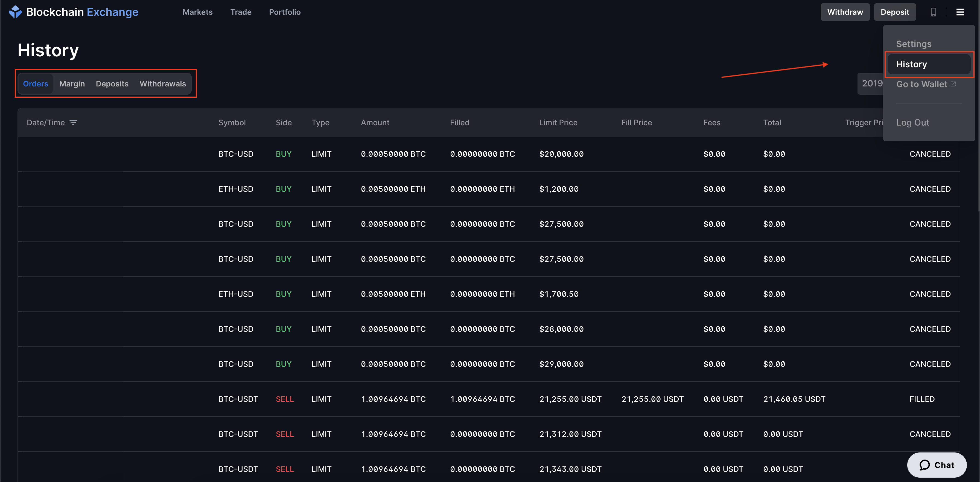Click the $29,000.00 limit price cell
The image size is (980, 482).
click(x=561, y=364)
